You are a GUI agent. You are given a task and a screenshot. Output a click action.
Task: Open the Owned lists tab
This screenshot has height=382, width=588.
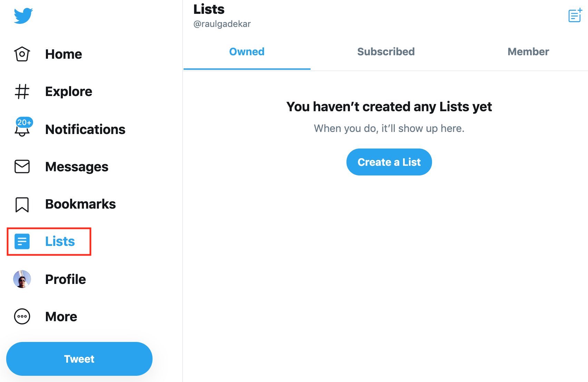coord(246,52)
